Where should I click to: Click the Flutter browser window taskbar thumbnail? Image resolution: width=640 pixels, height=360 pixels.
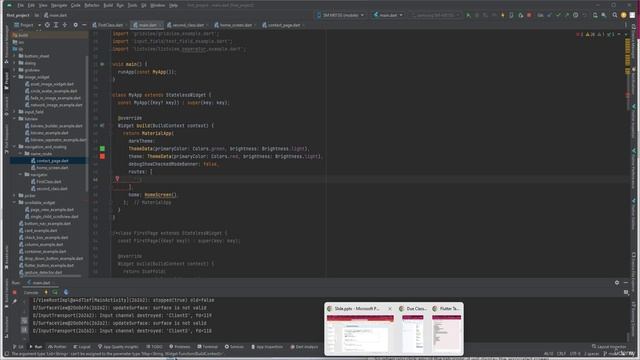[x=447, y=329]
